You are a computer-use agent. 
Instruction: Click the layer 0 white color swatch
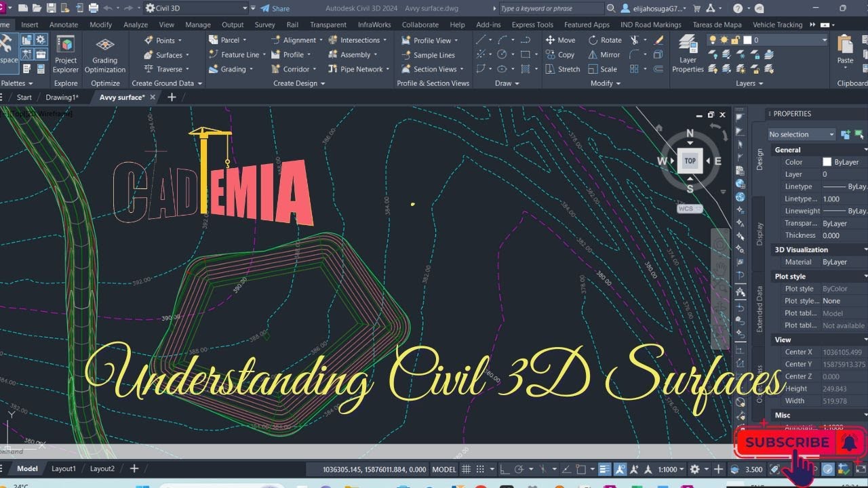pyautogui.click(x=746, y=40)
